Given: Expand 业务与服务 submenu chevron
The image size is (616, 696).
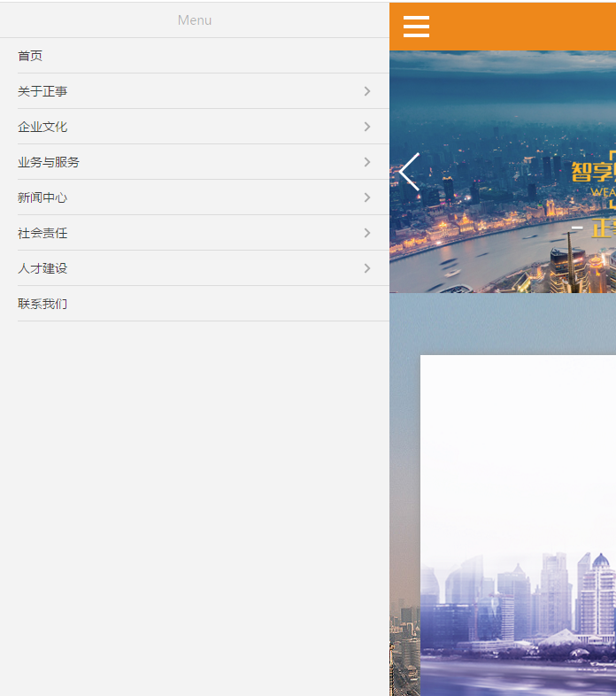Looking at the screenshot, I should click(367, 162).
